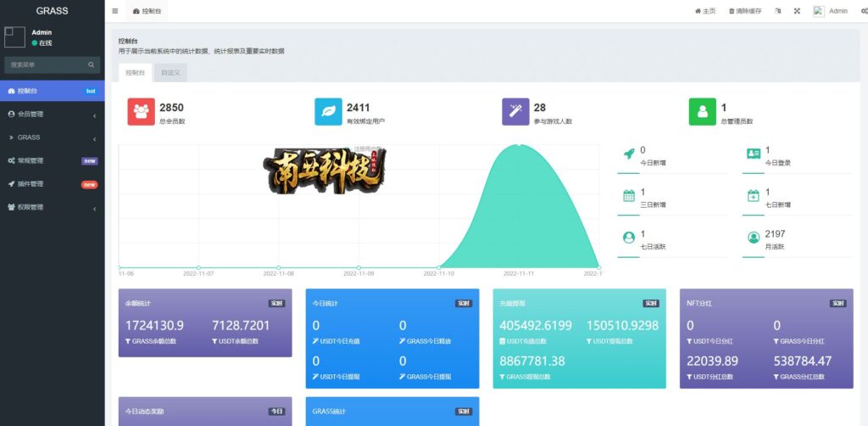Click the blue 有效绑定用户 leaf icon
Screen dimensions: 868x426
coord(328,112)
